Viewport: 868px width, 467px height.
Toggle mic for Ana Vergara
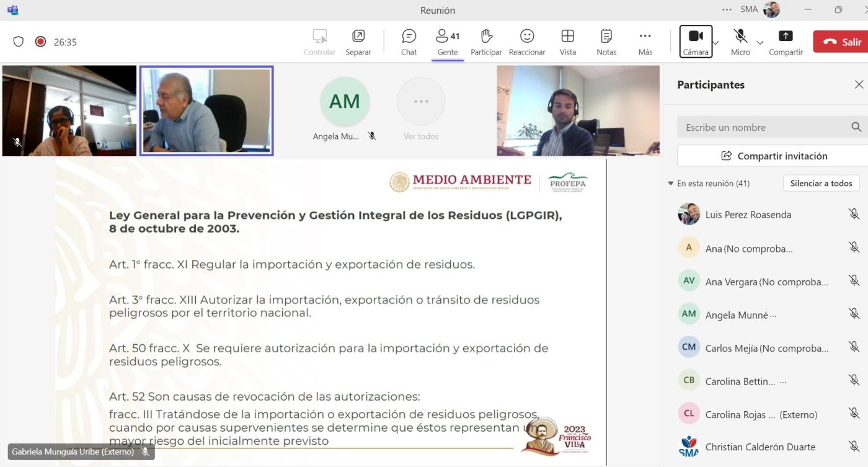[854, 280]
